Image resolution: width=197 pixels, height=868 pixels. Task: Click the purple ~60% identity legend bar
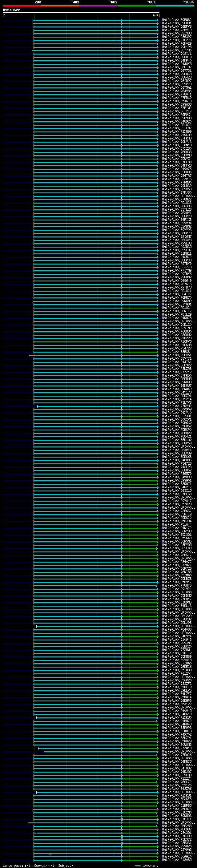[x=98, y=6]
